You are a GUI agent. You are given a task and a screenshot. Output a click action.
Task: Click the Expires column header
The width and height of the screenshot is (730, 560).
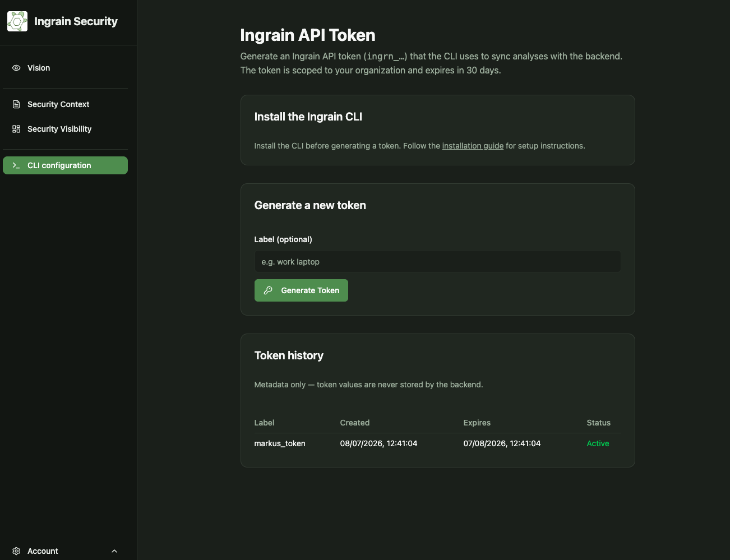(477, 423)
